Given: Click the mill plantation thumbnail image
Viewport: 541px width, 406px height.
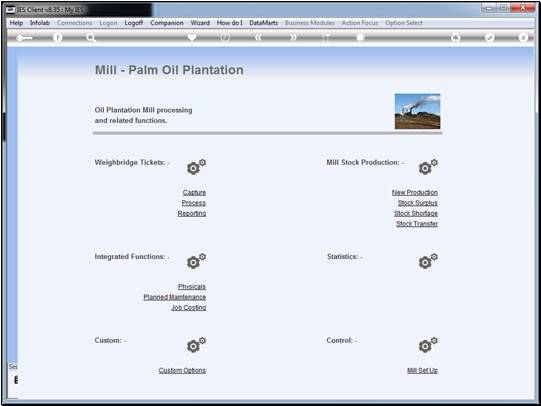Looking at the screenshot, I should tap(417, 111).
